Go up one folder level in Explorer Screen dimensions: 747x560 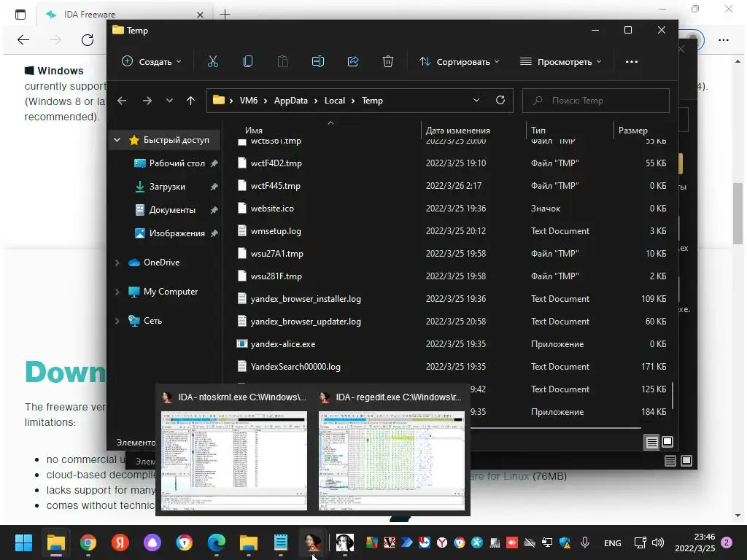(190, 101)
